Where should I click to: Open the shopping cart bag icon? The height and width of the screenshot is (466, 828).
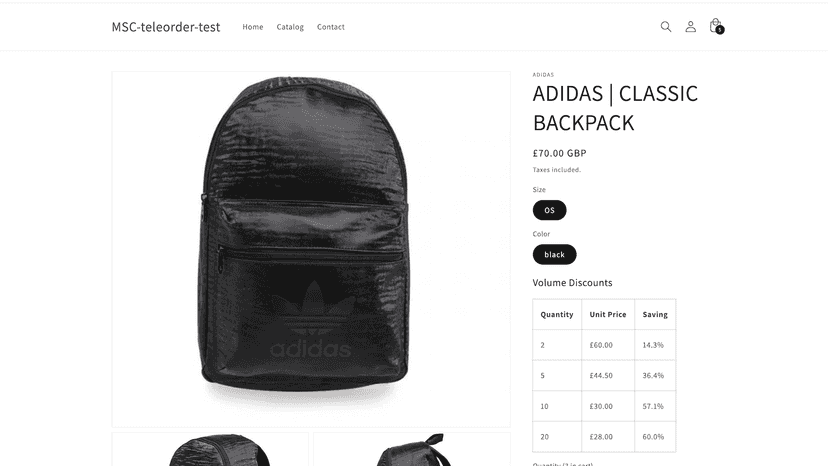pos(715,26)
